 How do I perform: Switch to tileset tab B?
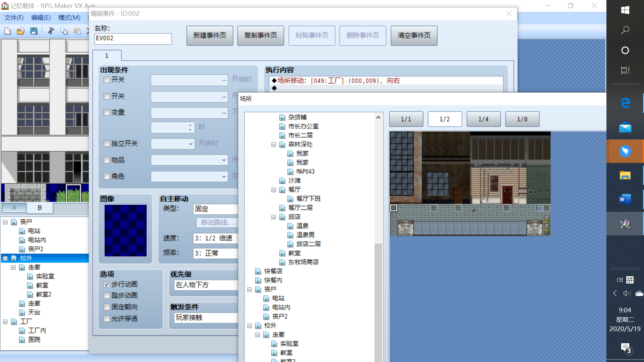pos(40,208)
